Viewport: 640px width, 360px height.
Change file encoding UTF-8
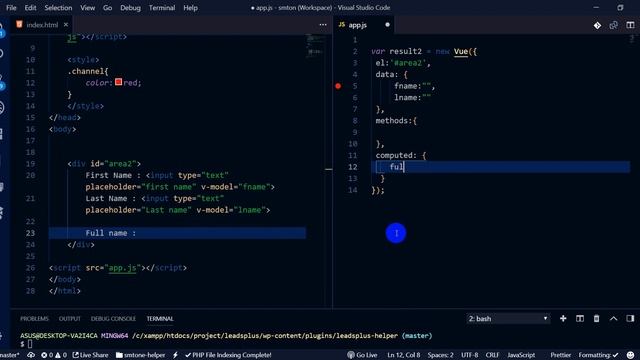[469, 355]
